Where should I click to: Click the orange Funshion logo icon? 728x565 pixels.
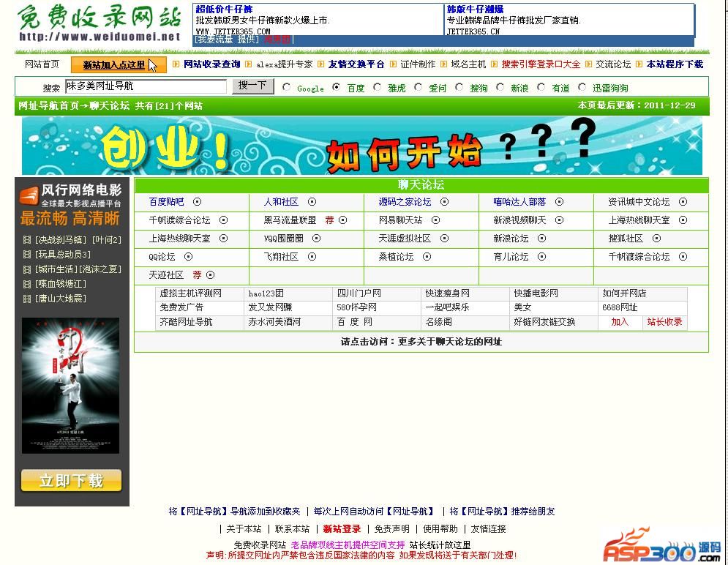(x=29, y=196)
